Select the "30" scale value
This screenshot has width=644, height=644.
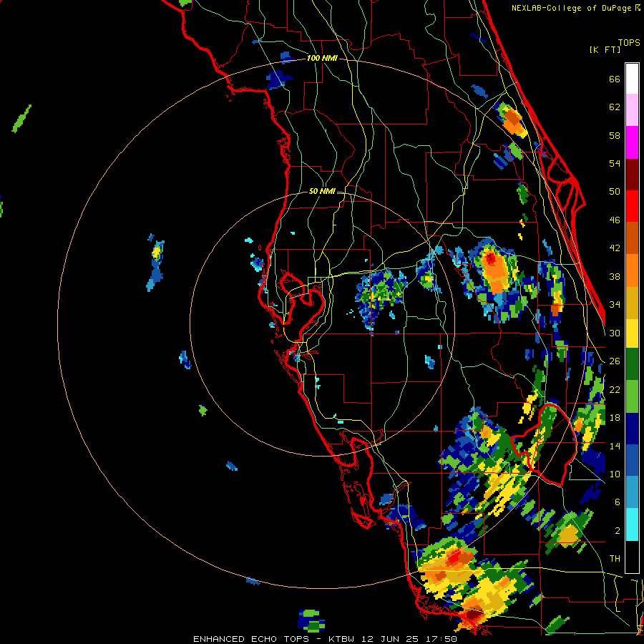click(615, 333)
